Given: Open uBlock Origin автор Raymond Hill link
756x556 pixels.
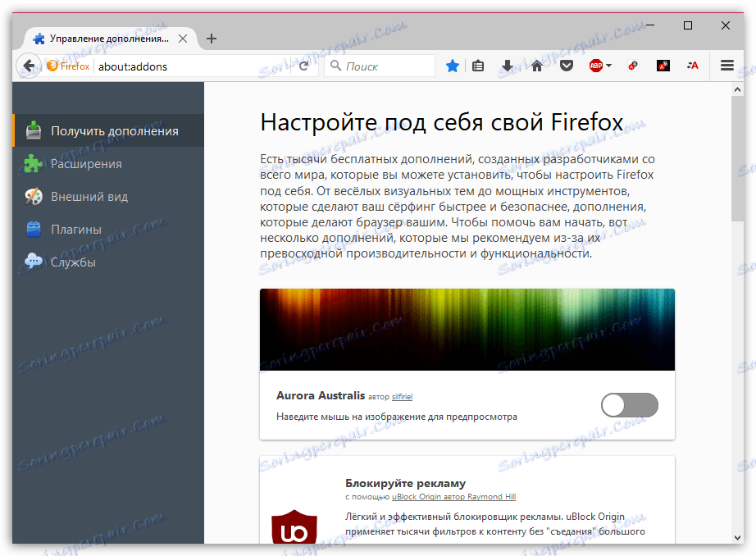Looking at the screenshot, I should [453, 497].
